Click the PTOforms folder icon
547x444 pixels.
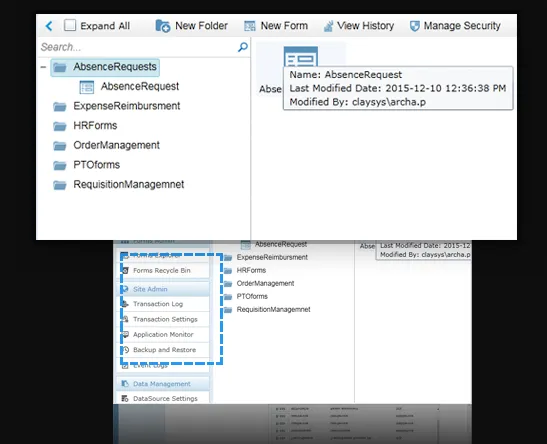click(x=60, y=165)
